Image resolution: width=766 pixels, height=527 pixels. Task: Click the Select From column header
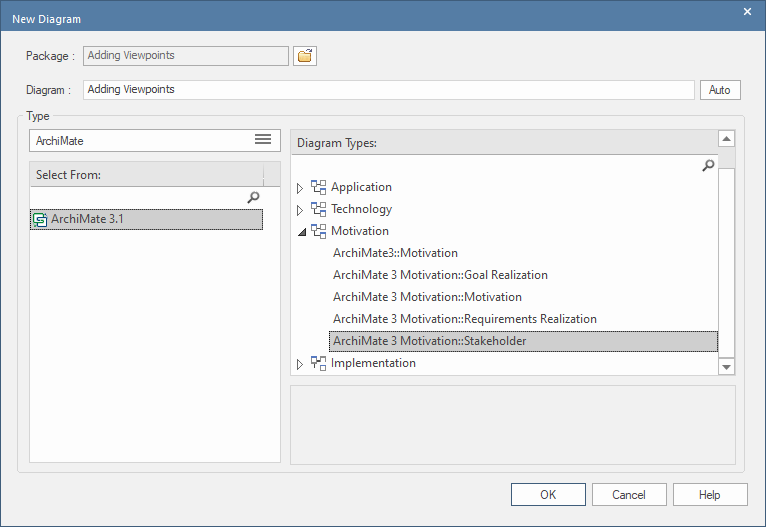[147, 175]
